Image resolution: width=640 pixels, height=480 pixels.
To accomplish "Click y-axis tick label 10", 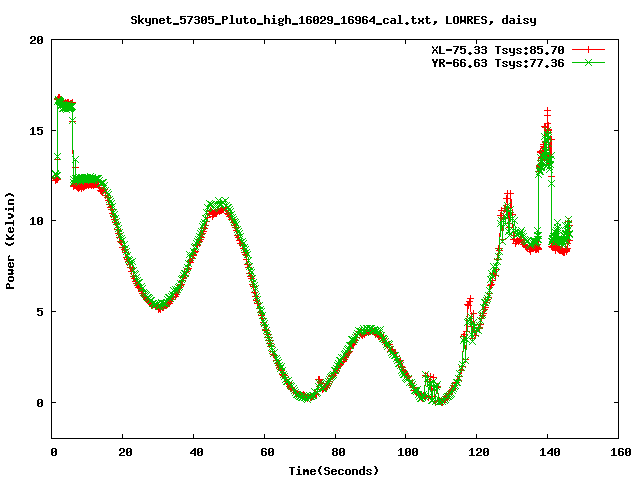I will click(x=36, y=221).
